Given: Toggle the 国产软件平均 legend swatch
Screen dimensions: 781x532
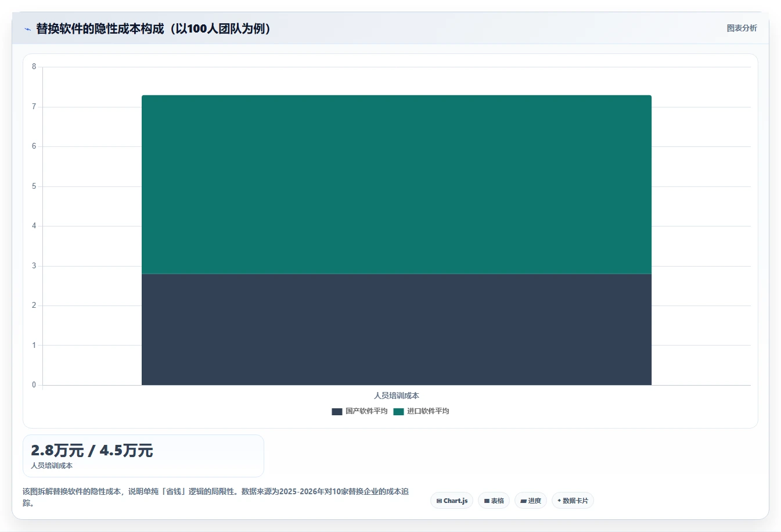Looking at the screenshot, I should 337,411.
